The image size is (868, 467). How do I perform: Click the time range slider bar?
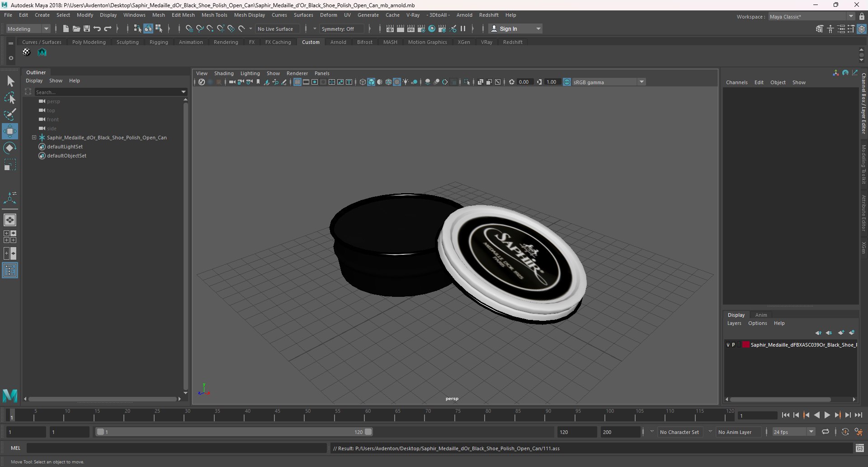click(234, 432)
